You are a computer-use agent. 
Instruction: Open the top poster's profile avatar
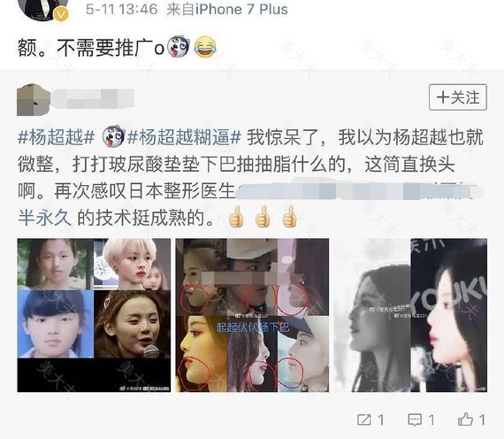click(x=42, y=8)
